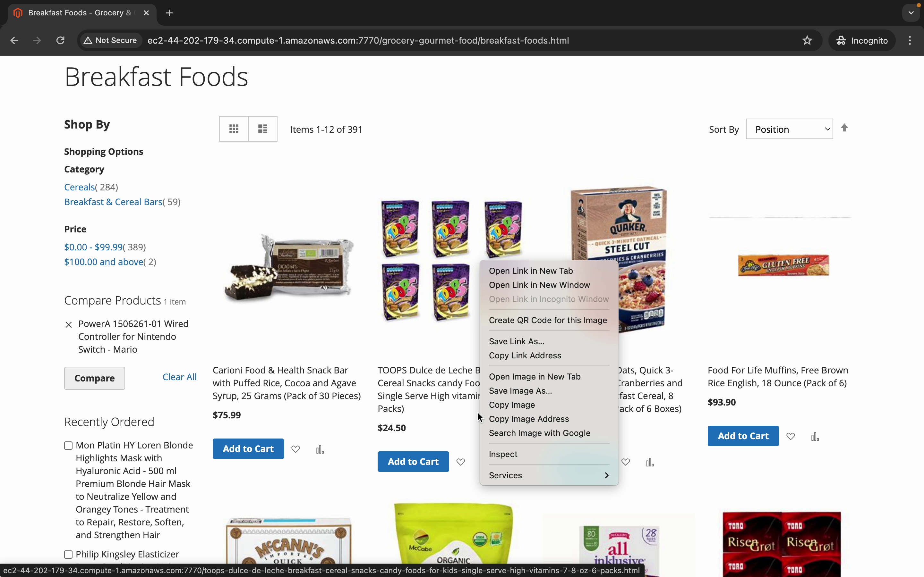Open the Cereals category link
This screenshot has width=924, height=577.
(x=79, y=187)
